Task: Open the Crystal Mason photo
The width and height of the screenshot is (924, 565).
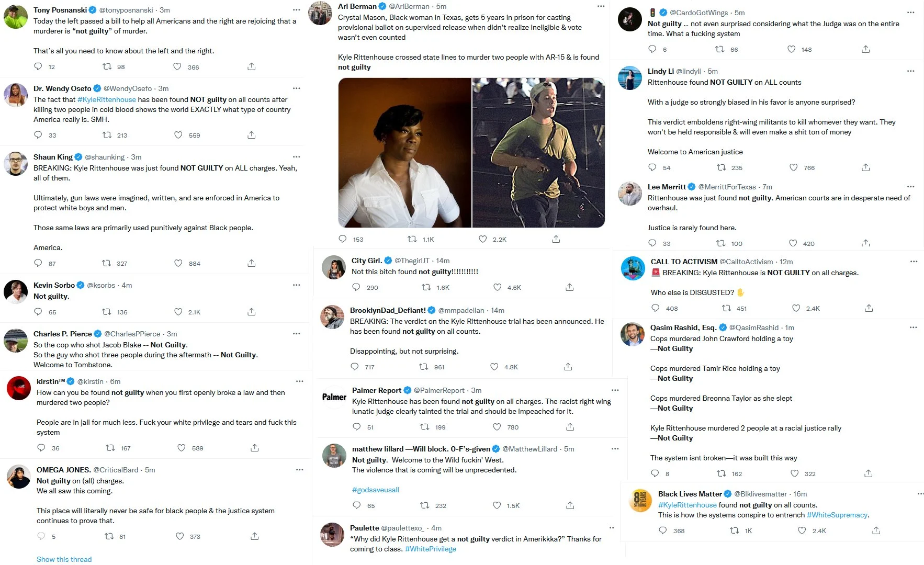Action: [405, 153]
